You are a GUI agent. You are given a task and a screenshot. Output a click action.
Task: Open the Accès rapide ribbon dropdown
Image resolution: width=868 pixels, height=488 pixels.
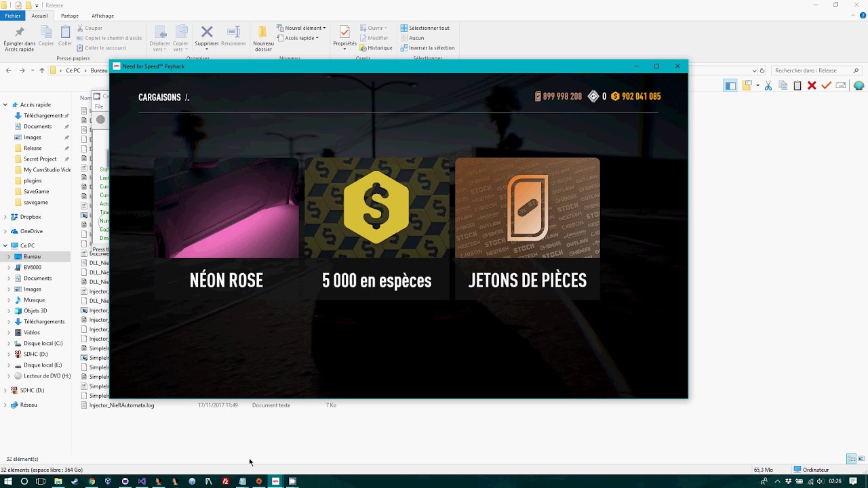(x=298, y=38)
